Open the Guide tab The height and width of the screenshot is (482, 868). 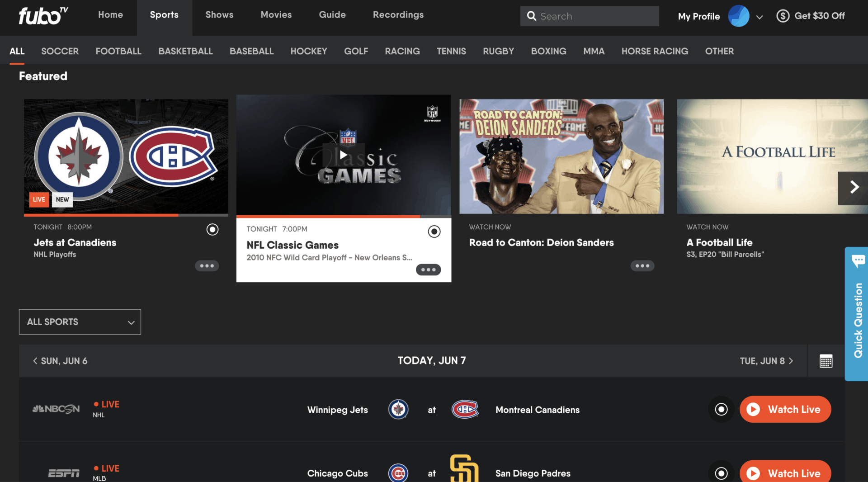click(332, 15)
